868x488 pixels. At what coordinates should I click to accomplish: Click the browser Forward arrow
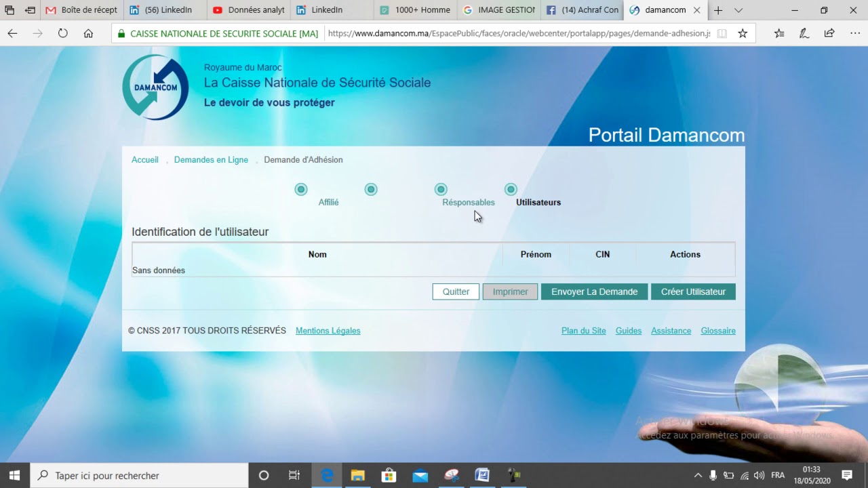pos(37,33)
